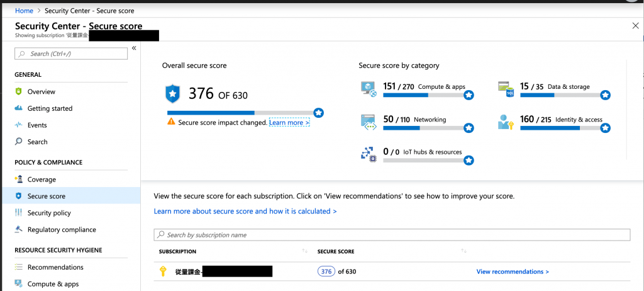Click the Coverage lighthouse icon

(x=18, y=179)
